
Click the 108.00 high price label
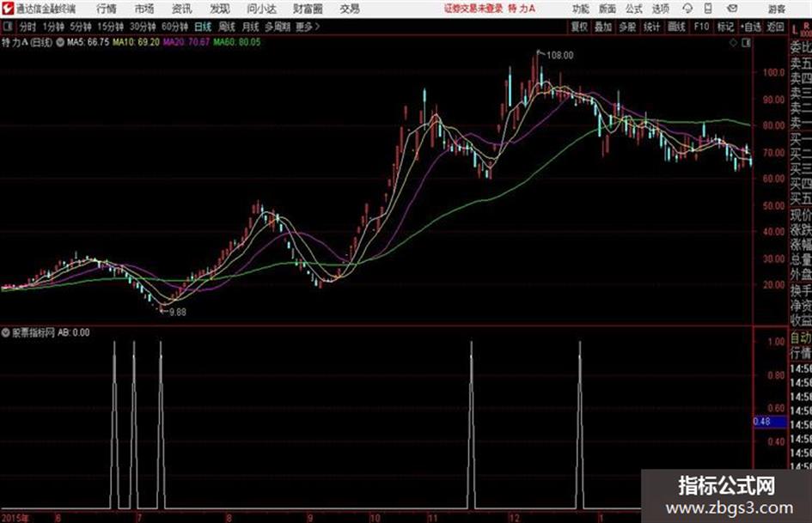[x=559, y=56]
